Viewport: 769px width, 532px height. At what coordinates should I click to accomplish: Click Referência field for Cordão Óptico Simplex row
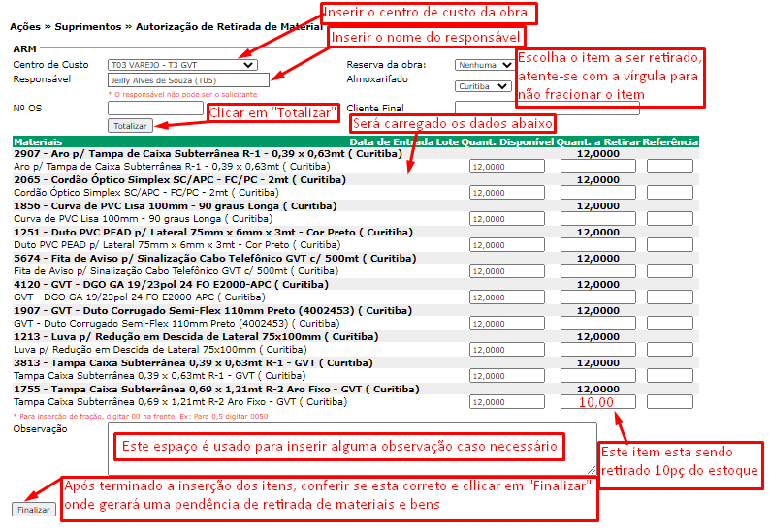[x=670, y=192]
